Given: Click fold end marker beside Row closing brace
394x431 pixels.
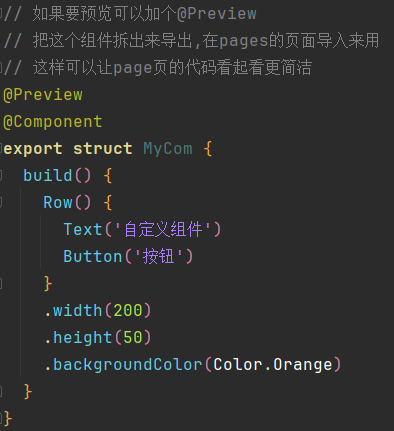Looking at the screenshot, I should [x=1, y=283].
